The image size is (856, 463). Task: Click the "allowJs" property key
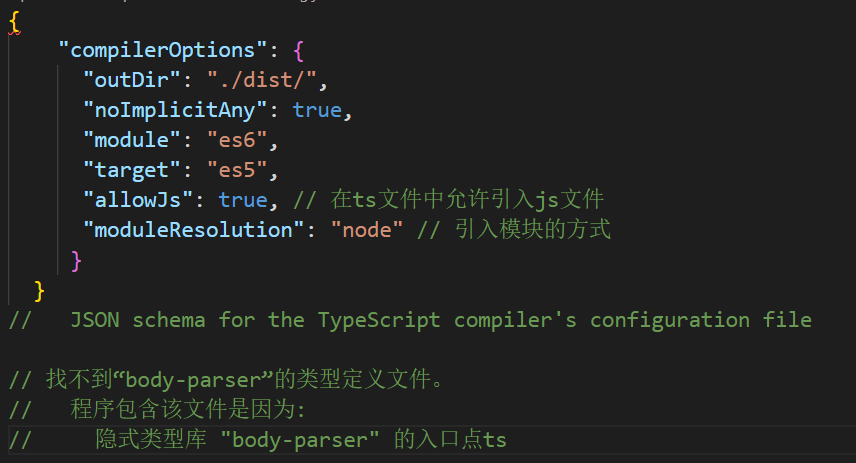tap(138, 200)
